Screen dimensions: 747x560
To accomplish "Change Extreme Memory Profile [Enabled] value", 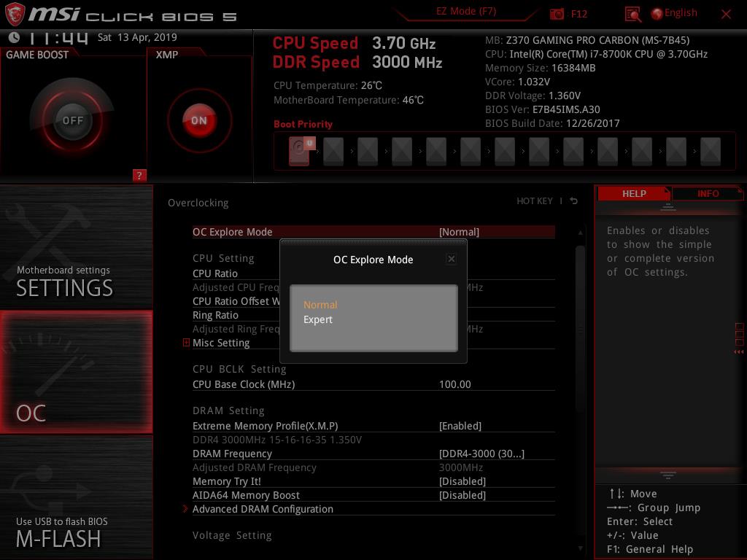I will tap(460, 426).
